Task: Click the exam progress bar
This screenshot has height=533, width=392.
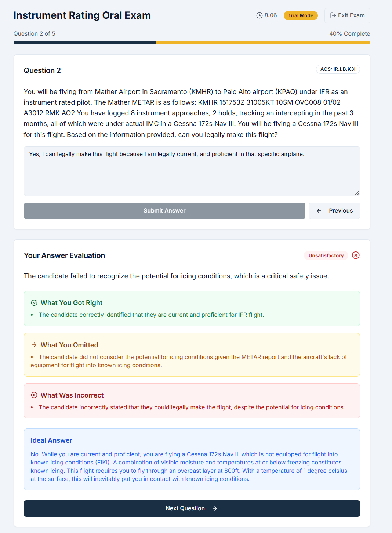Action: [x=192, y=43]
